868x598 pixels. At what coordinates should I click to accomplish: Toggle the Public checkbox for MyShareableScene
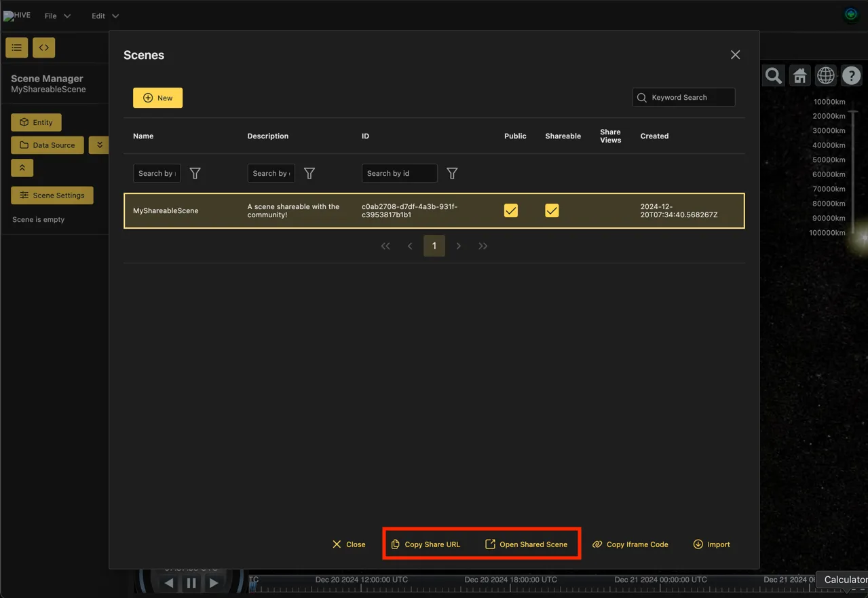point(510,210)
